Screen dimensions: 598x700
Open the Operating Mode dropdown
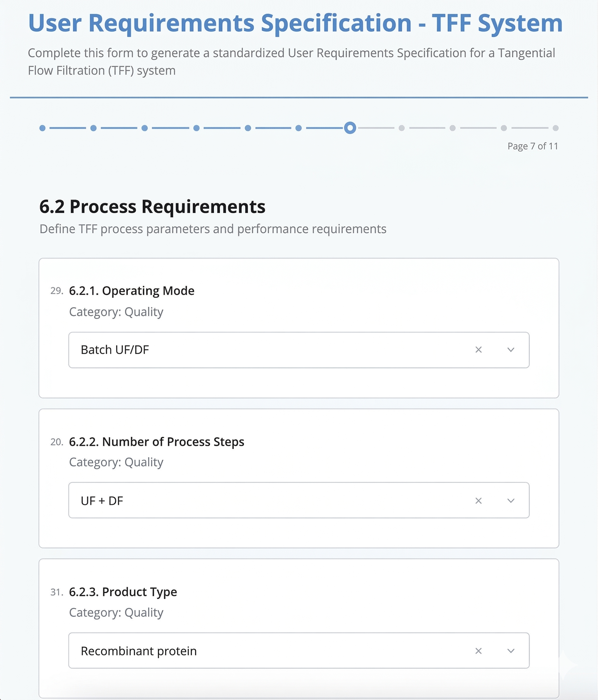coord(511,350)
